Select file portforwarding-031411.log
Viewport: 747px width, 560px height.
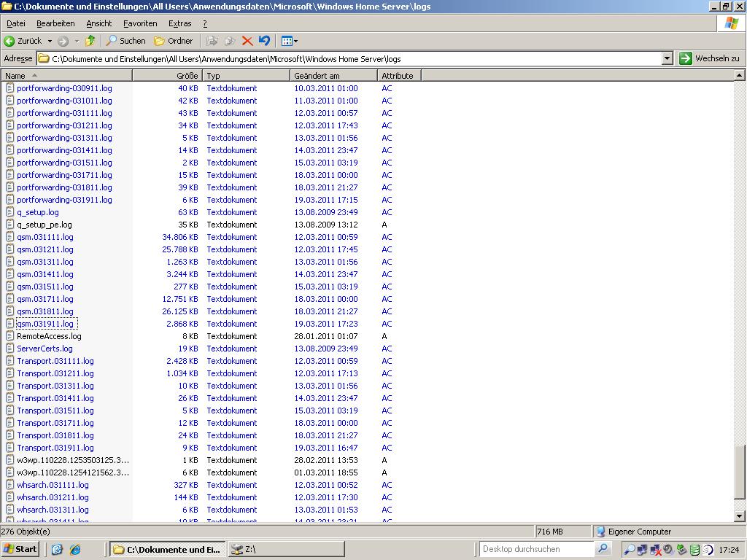click(64, 150)
